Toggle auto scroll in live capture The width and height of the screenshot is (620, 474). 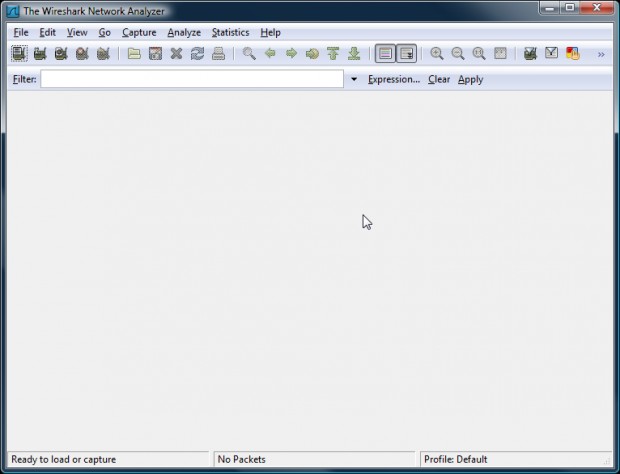pyautogui.click(x=406, y=53)
